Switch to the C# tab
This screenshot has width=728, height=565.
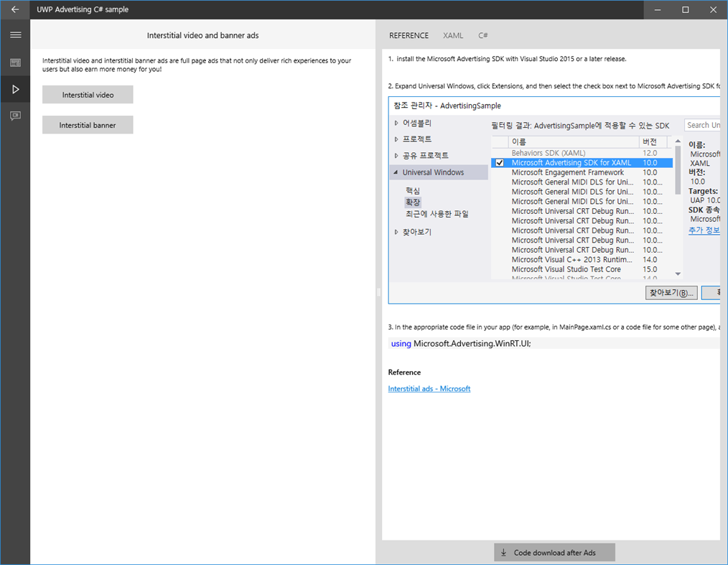point(482,34)
